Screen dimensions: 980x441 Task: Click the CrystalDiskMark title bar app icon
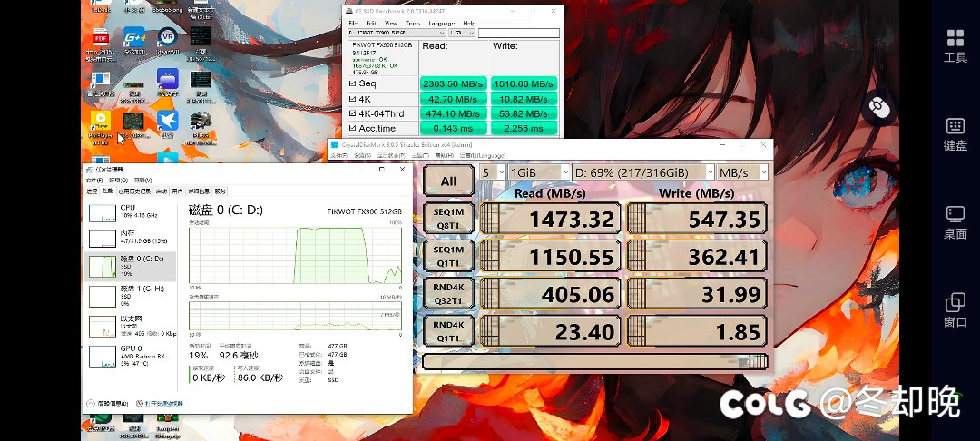point(335,144)
